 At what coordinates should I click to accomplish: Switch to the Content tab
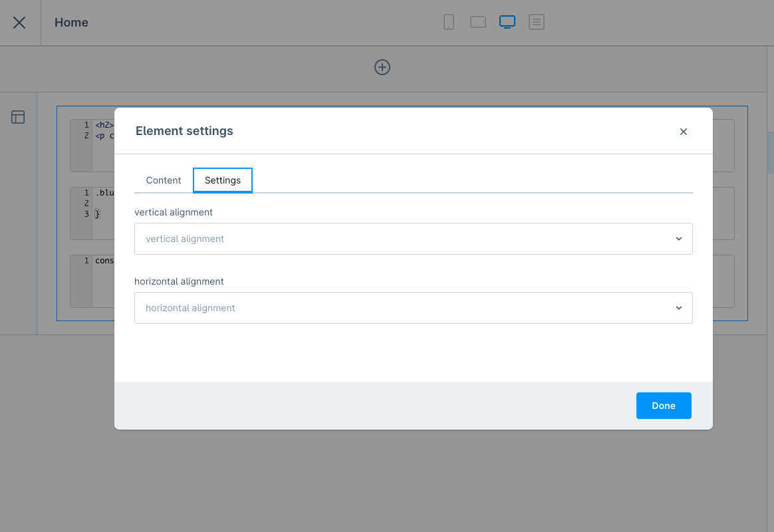[164, 180]
